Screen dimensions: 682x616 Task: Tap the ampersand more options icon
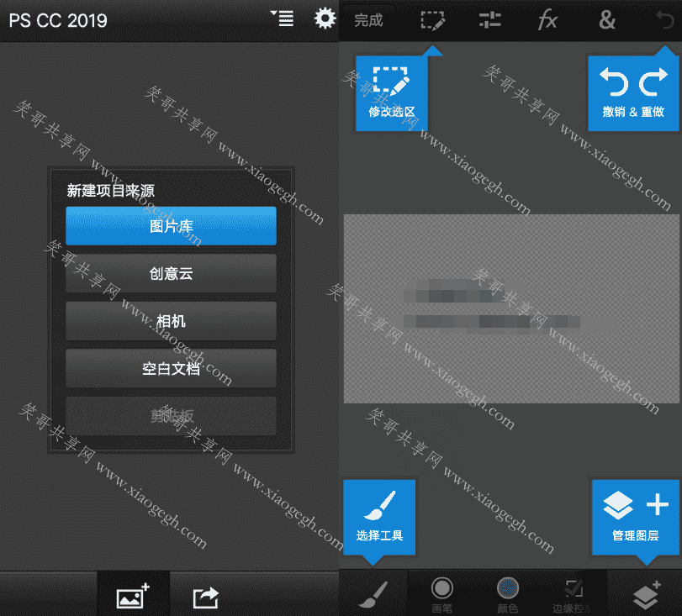pos(607,20)
